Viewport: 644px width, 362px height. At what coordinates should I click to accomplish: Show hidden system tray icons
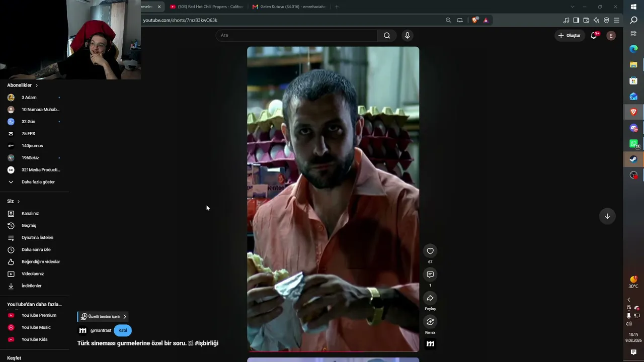click(628, 300)
